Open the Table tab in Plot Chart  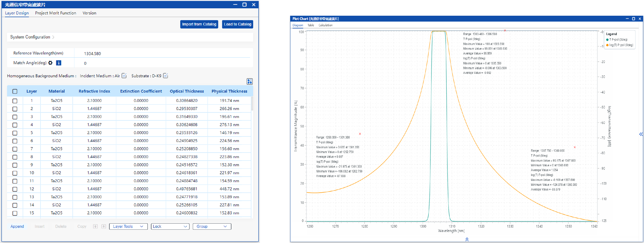(311, 25)
